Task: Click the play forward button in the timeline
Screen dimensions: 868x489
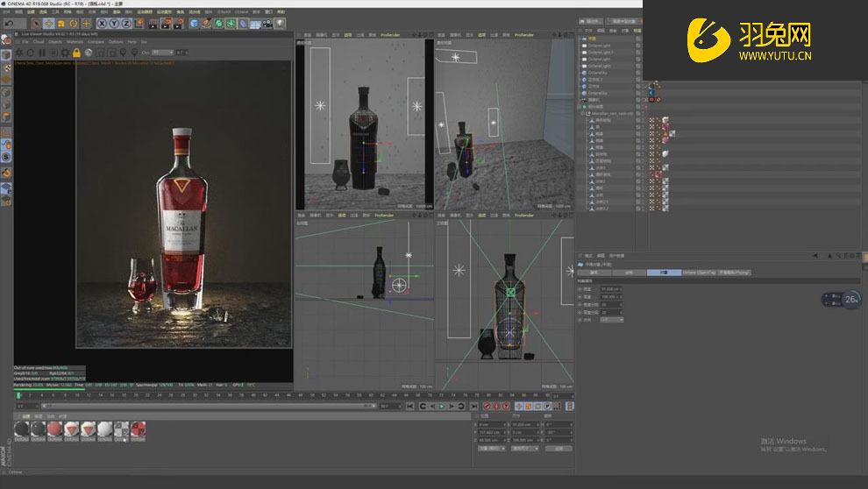Action: coord(442,407)
